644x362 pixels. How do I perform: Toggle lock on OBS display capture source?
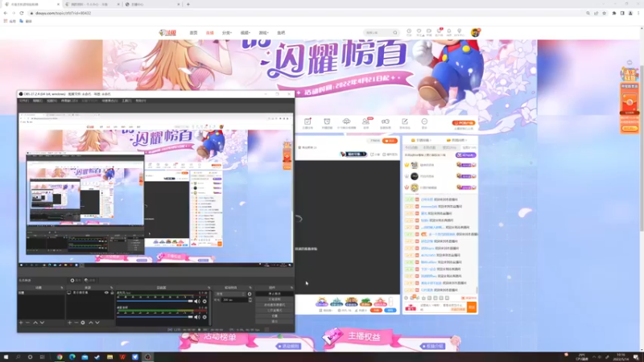(112, 293)
